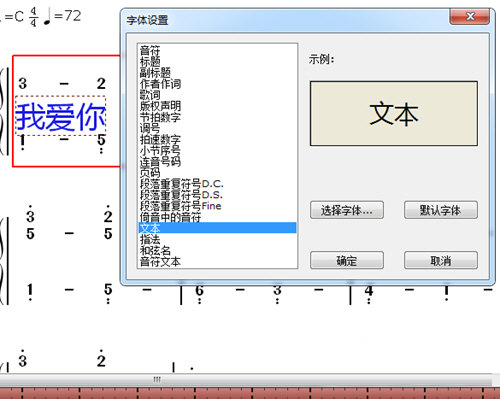Viewport: 500px width, 399px height.
Task: Click the blue 我爱你 text in score
Action: [x=61, y=116]
